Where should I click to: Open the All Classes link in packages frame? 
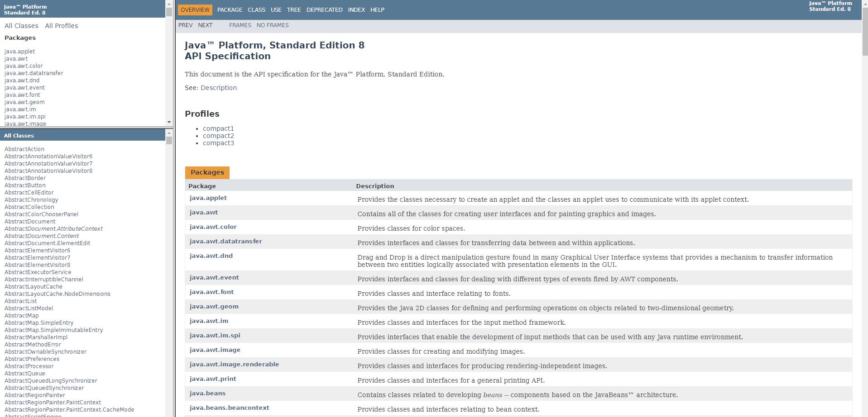coord(21,26)
